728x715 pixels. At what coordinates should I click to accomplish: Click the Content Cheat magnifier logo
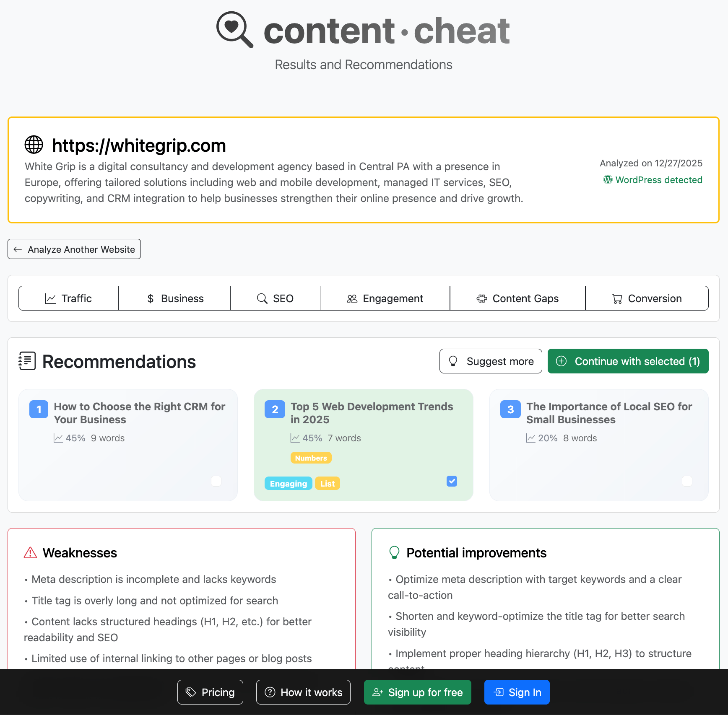234,30
